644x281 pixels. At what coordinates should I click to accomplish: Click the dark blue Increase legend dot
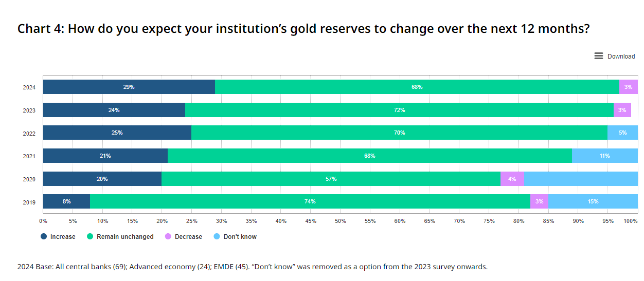point(44,237)
